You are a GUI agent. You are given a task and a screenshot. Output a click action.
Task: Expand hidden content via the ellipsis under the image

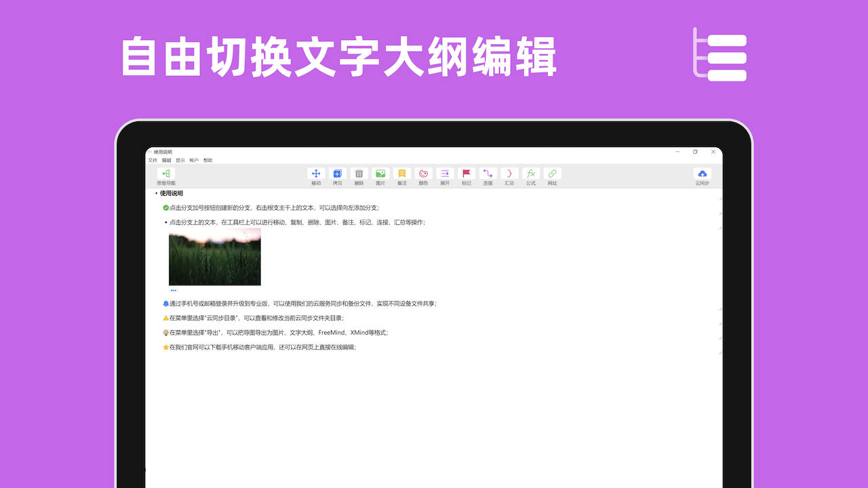click(x=174, y=289)
